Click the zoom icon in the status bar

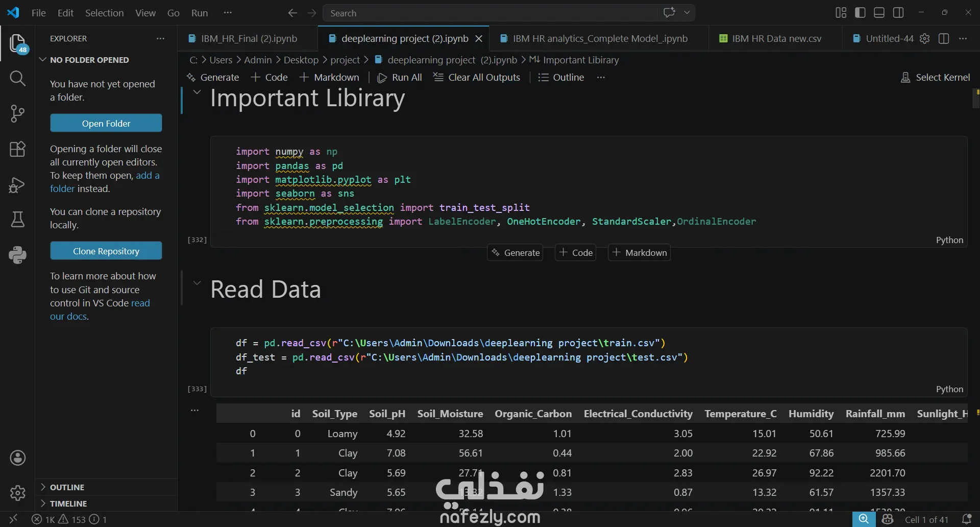(x=864, y=519)
